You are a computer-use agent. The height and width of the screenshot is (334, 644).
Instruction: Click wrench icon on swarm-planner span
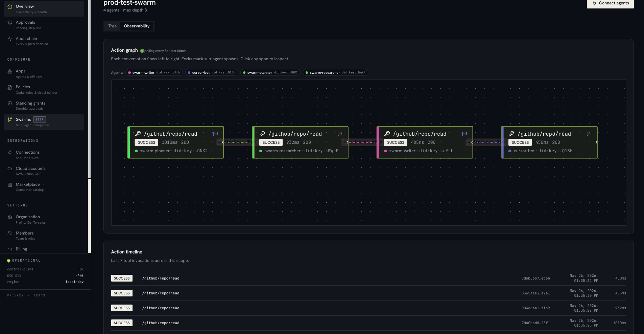pos(138,134)
